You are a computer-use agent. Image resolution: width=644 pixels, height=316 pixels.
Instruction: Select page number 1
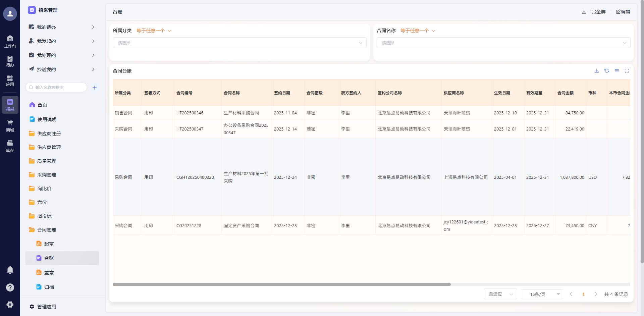point(584,294)
